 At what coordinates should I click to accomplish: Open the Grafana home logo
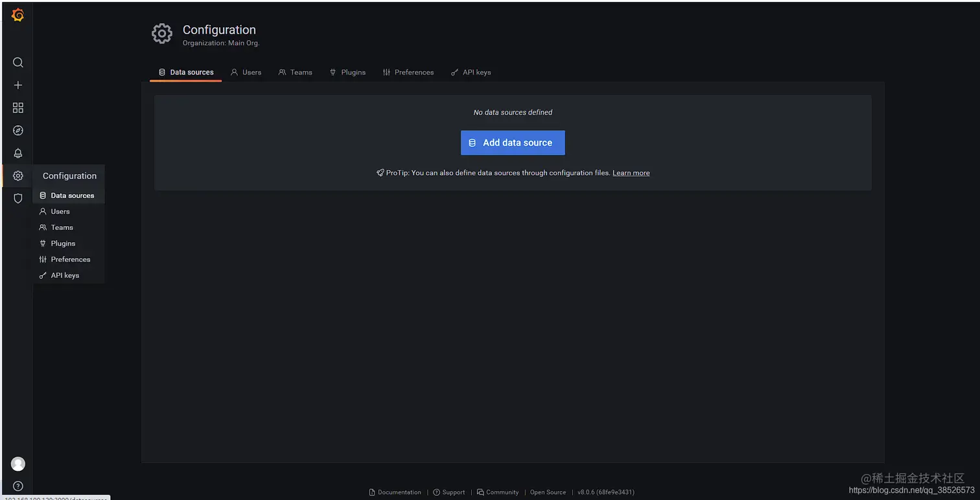18,15
